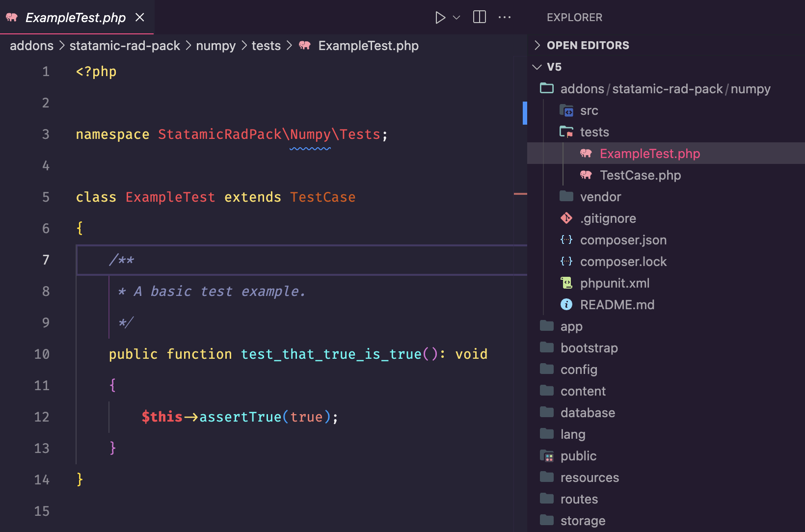Click the elephant icon on the editor tab
This screenshot has height=532, width=805.
12,17
